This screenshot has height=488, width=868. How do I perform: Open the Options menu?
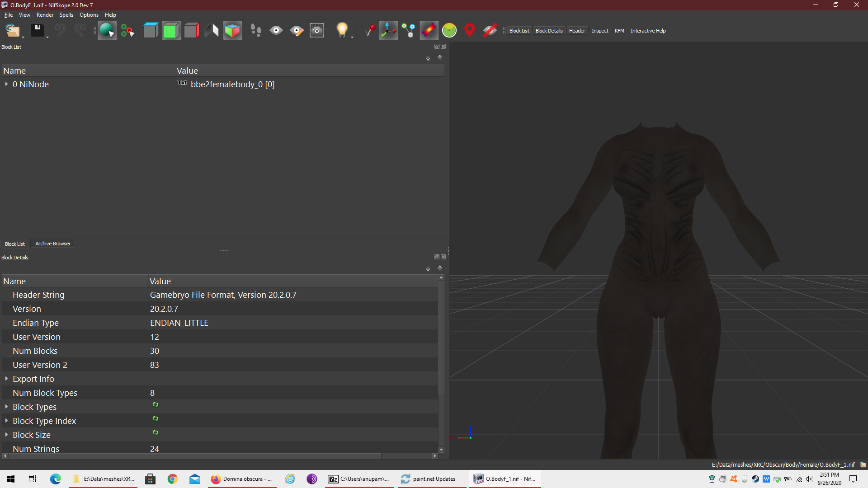click(x=89, y=15)
